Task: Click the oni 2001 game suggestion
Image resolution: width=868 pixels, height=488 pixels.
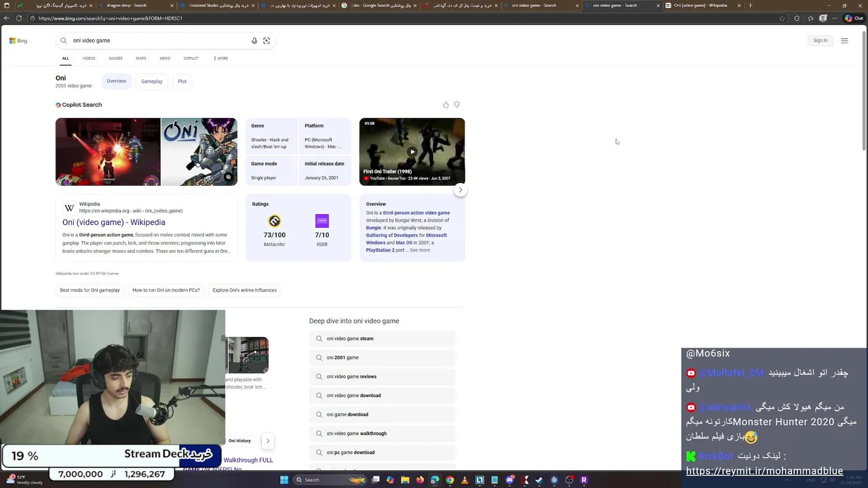Action: coord(382,358)
